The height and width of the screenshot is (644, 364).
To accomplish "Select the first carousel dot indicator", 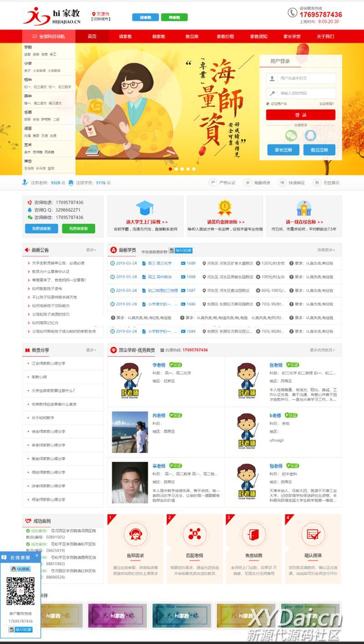I will coord(171,169).
